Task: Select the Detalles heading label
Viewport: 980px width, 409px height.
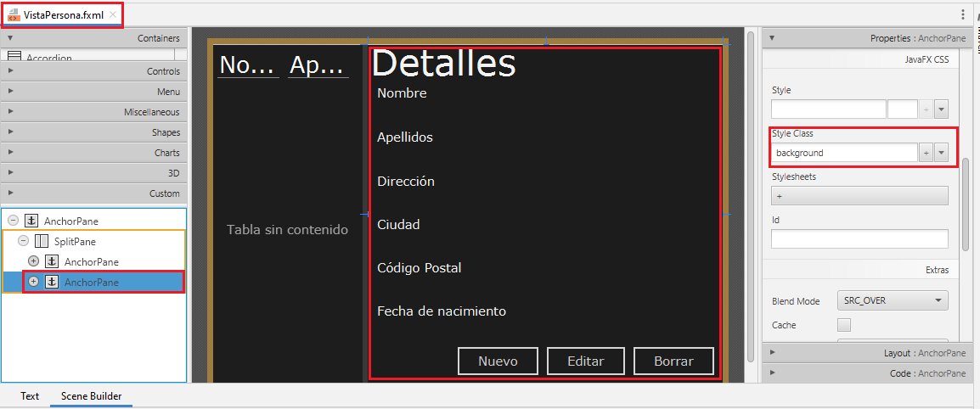Action: pyautogui.click(x=444, y=63)
